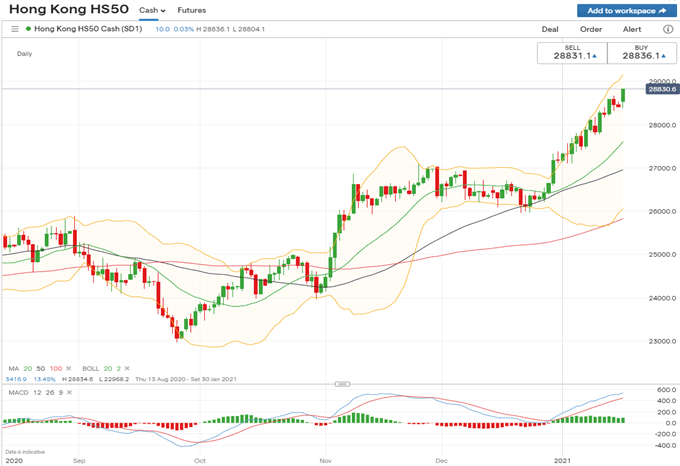This screenshot has height=466, width=680.
Task: Select the Daily timeframe label
Action: pos(24,54)
